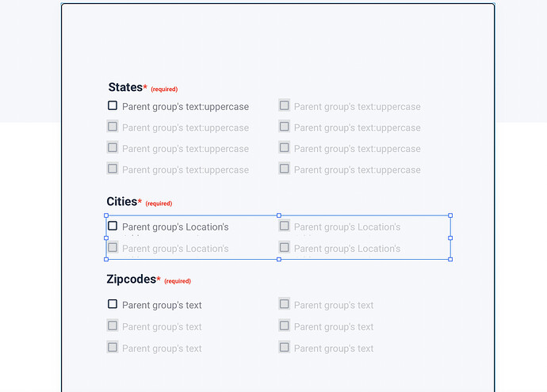Viewport: 547px width, 392px height.
Task: Grab the top-left selection resize handle
Action: pos(106,215)
